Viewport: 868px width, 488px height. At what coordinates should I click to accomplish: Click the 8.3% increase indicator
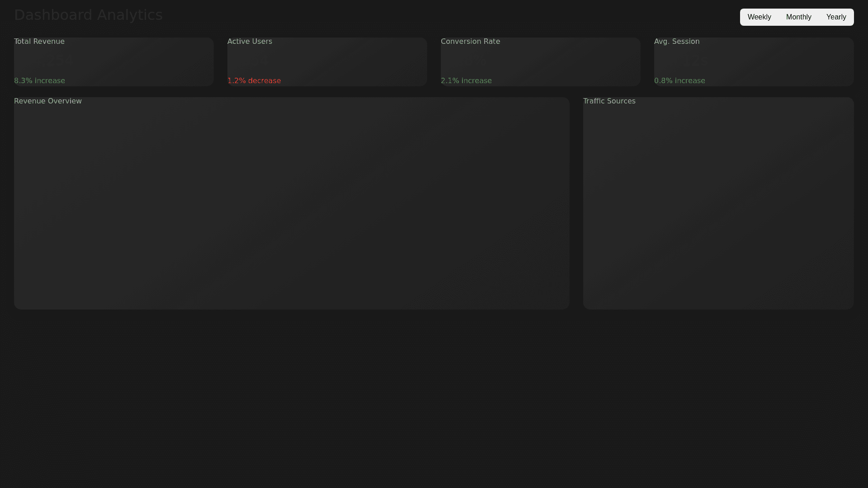(39, 81)
